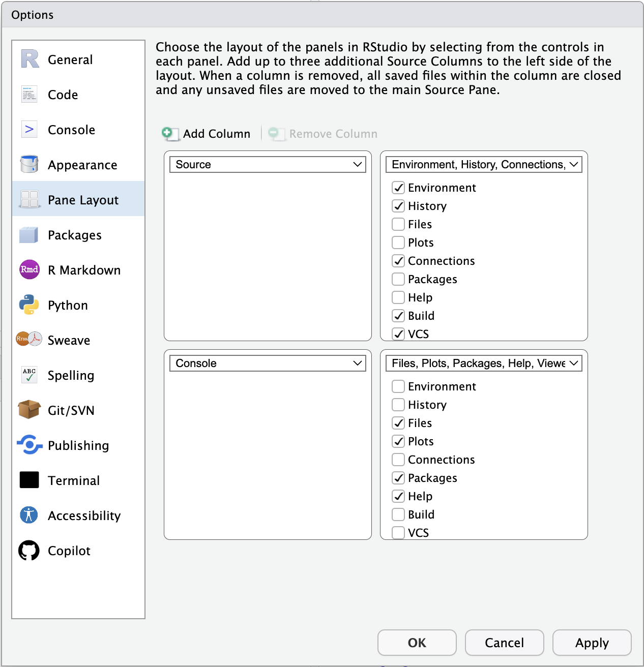
Task: Go to the Python options category
Action: pyautogui.click(x=78, y=305)
